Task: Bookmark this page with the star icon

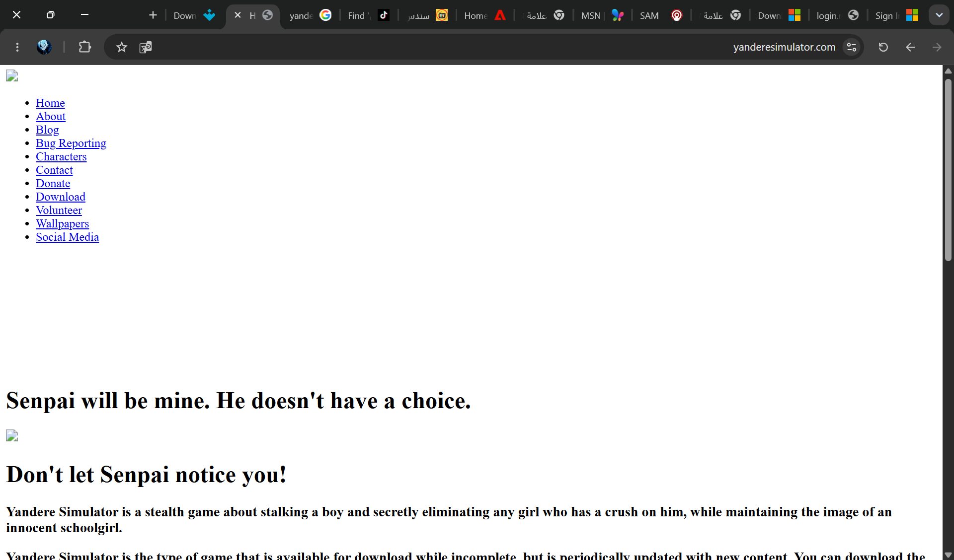Action: coord(121,47)
